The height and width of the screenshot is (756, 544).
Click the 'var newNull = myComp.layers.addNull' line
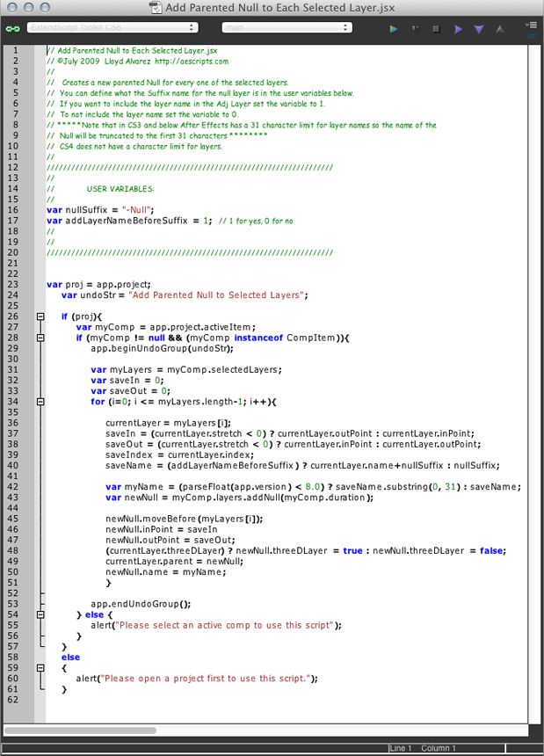pos(239,498)
